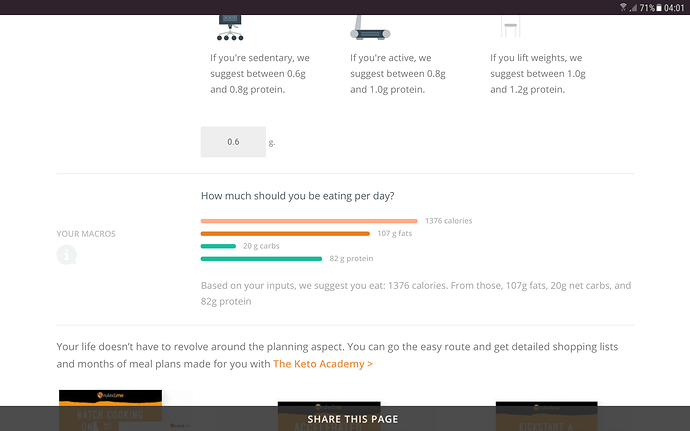The width and height of the screenshot is (690, 431).
Task: Click the 20 g carbs bar
Action: (x=218, y=246)
